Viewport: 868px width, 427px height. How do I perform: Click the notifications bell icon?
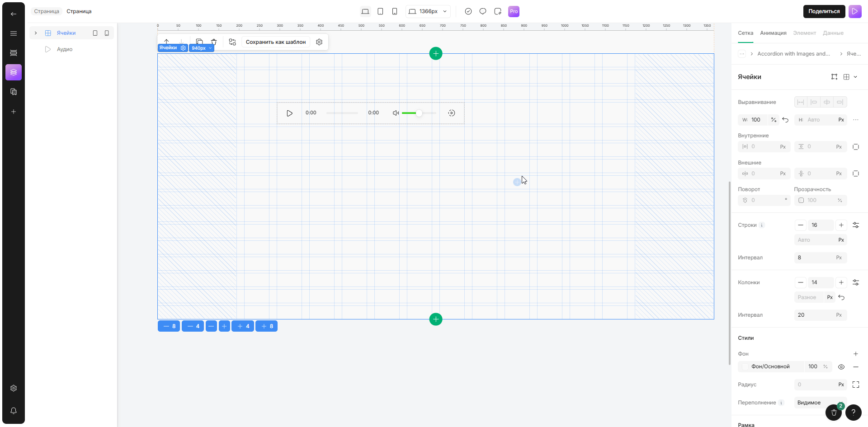click(14, 411)
